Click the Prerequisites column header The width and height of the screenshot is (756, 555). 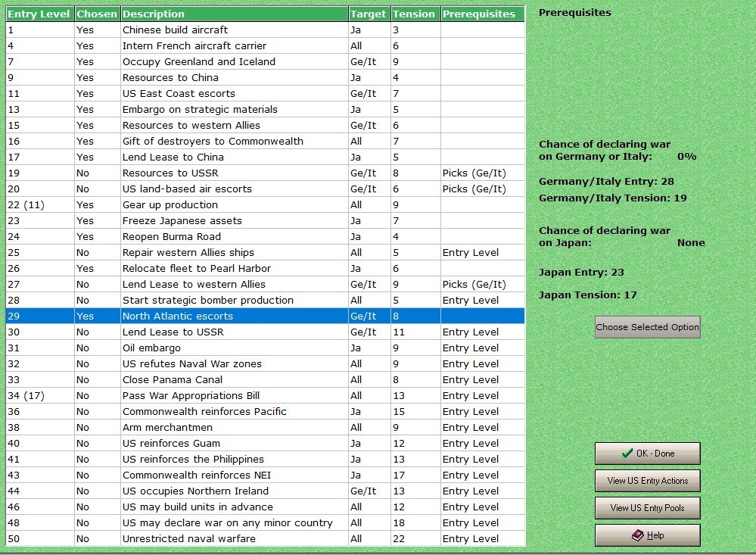[x=483, y=14]
